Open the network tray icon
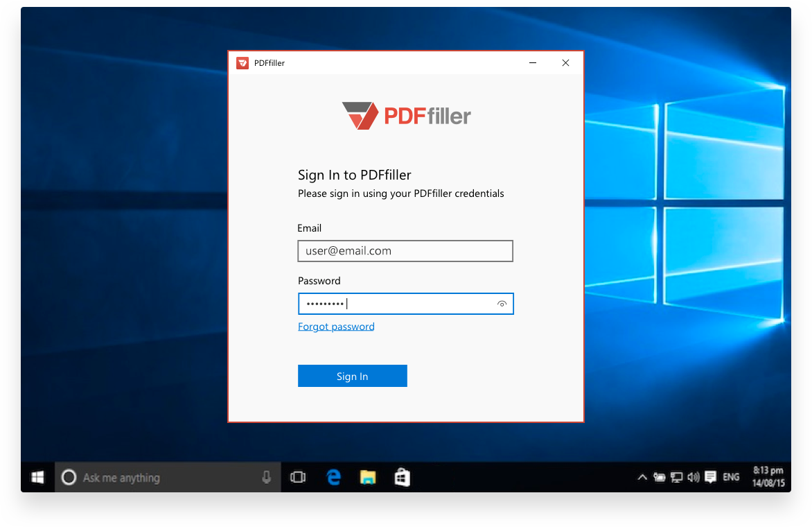Image resolution: width=812 pixels, height=527 pixels. 676,477
